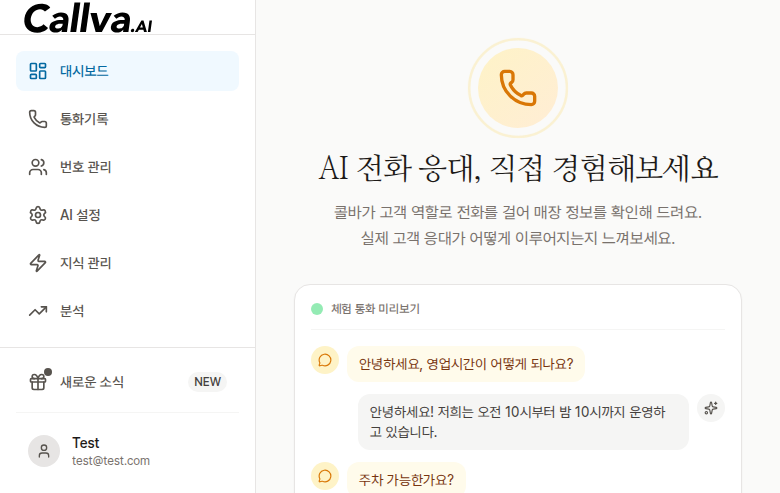
Task: Click the test@test.com account email
Action: pos(111,461)
